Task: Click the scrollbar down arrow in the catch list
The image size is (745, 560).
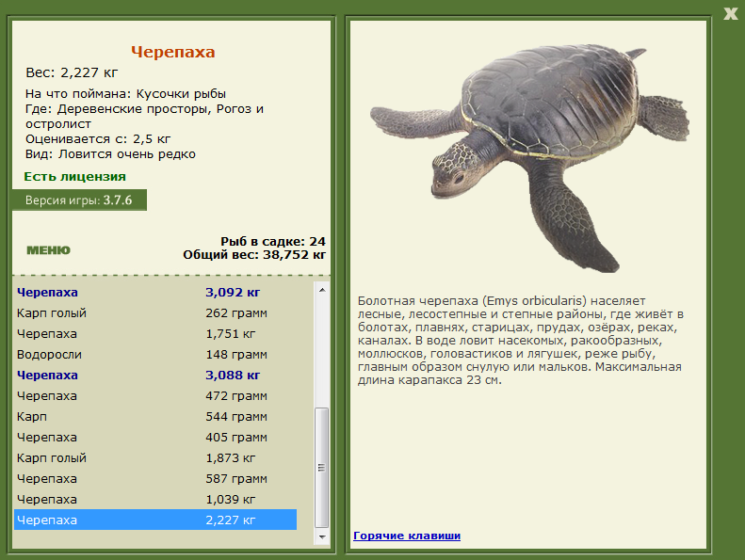Action: tap(322, 537)
